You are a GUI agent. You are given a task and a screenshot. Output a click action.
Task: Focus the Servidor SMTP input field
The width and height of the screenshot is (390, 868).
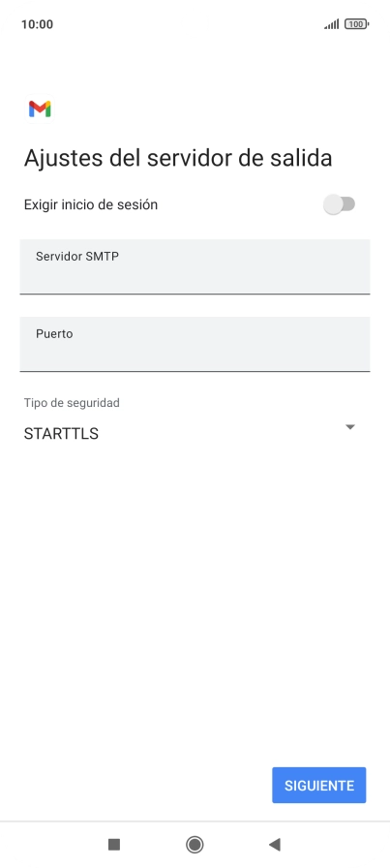195,266
